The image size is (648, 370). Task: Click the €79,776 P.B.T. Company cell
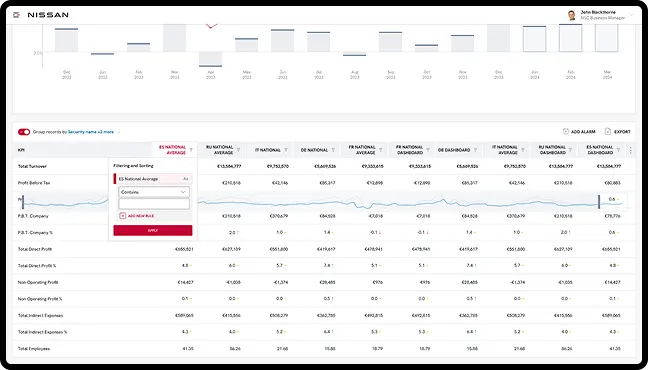point(612,216)
